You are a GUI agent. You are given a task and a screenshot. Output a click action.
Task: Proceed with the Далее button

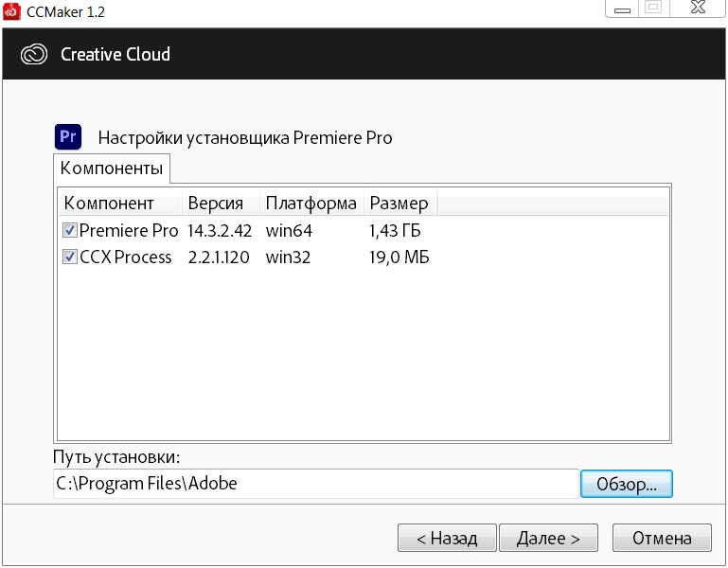click(548, 538)
